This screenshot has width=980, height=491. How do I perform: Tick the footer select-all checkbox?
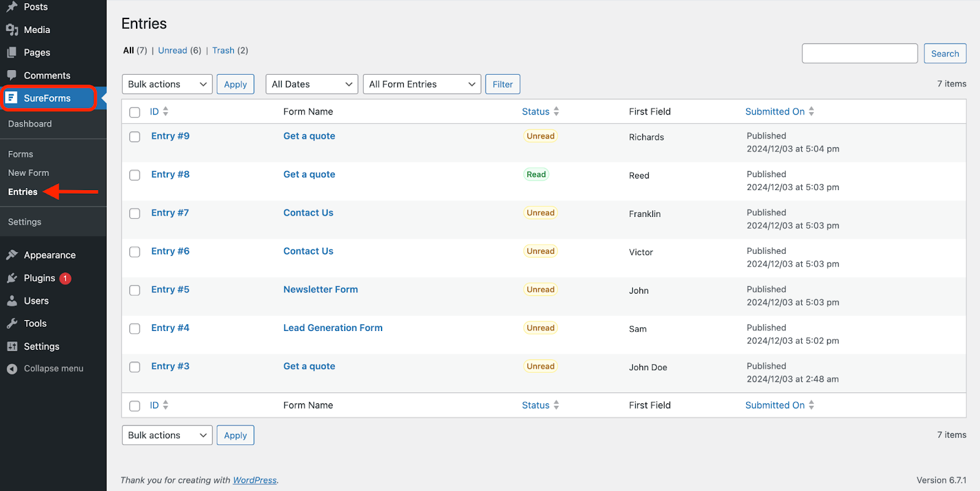[135, 406]
